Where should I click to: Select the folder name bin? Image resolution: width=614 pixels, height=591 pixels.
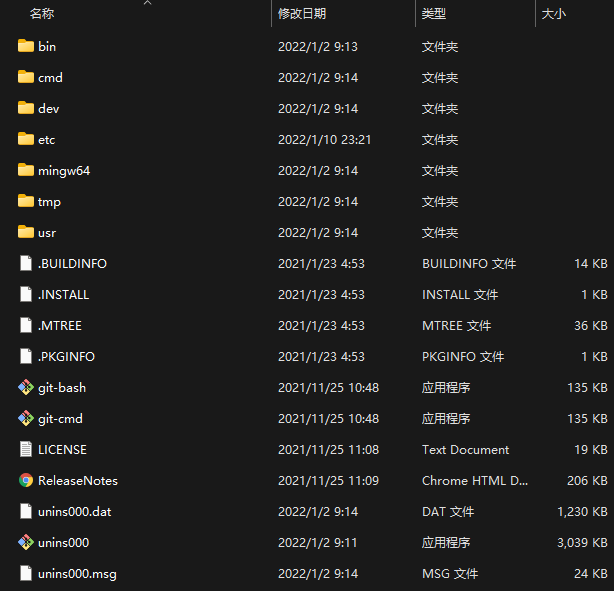click(47, 46)
